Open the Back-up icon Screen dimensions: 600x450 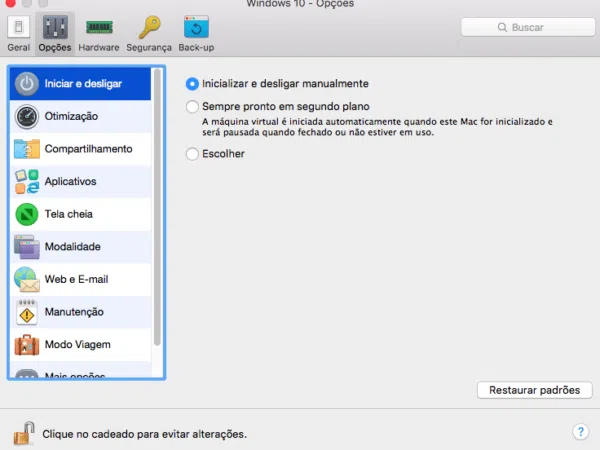196,27
